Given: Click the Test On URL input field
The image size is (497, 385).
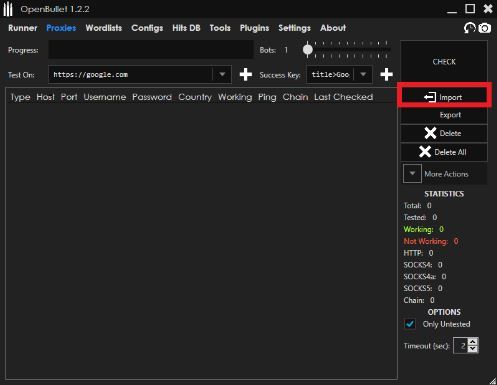Looking at the screenshot, I should point(131,74).
